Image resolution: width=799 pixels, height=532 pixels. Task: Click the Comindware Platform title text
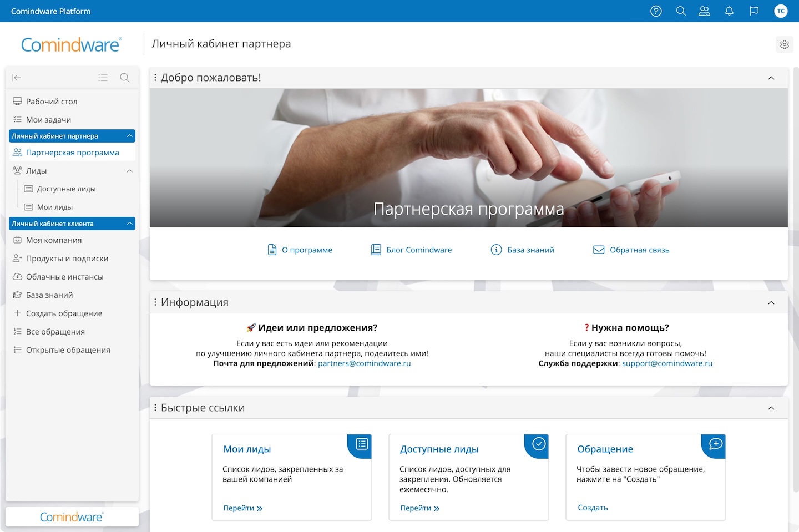[x=50, y=11]
